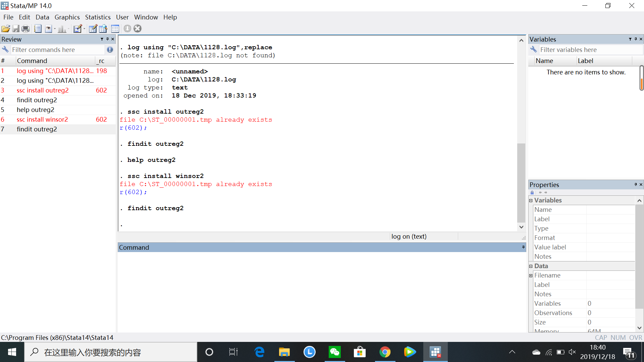Open the Statistics menu
This screenshot has width=644, height=362.
pyautogui.click(x=98, y=17)
